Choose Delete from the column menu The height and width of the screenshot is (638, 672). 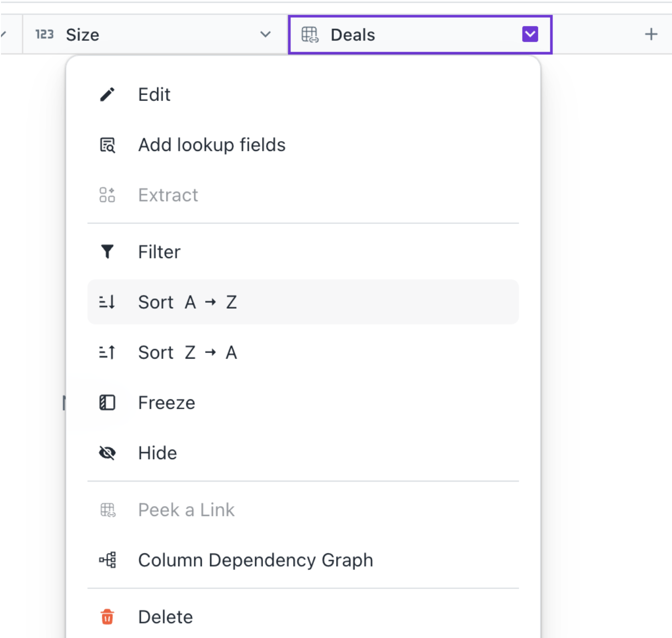coord(303,617)
